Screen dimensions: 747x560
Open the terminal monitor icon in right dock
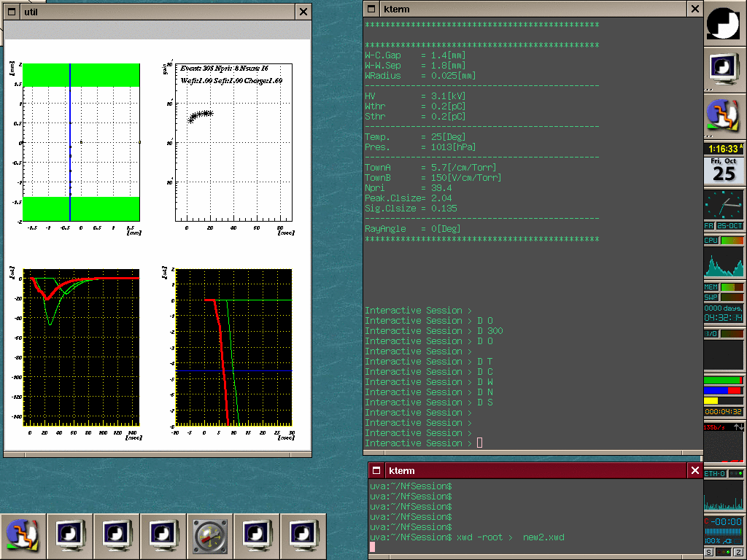pyautogui.click(x=724, y=69)
